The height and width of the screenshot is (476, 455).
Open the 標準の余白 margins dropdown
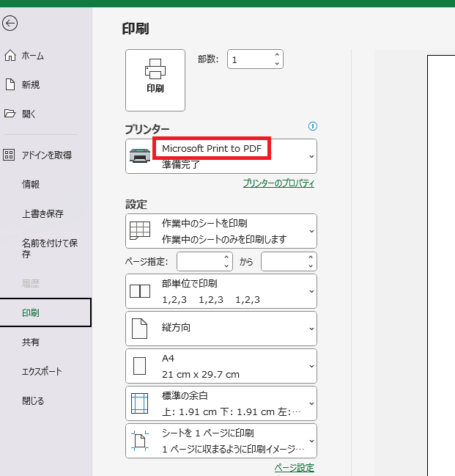(221, 403)
